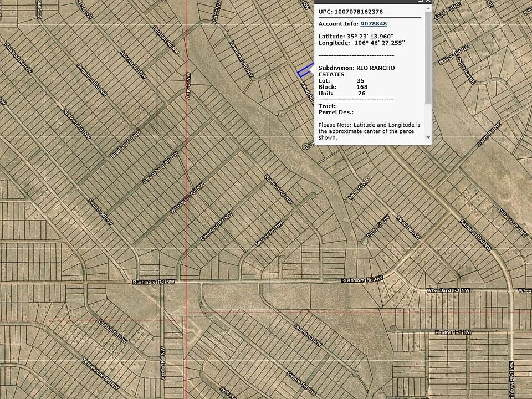Click the Chartrand Rd NW road label

(213, 227)
